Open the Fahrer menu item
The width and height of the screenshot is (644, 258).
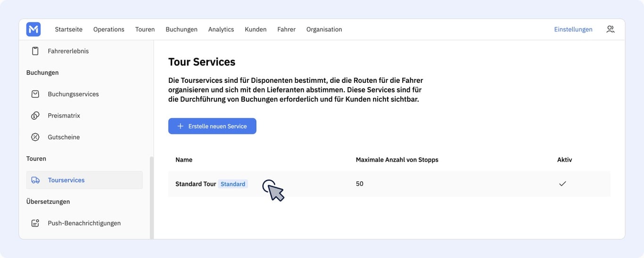click(287, 29)
